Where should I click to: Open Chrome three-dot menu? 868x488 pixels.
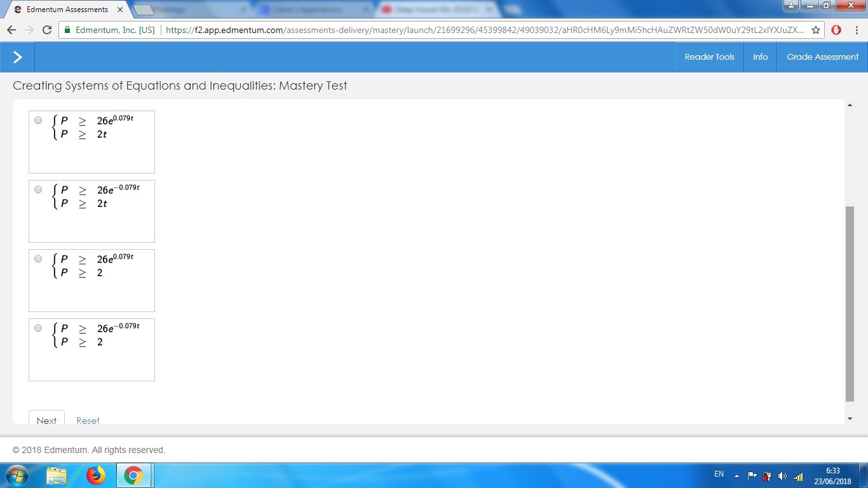[x=857, y=30]
